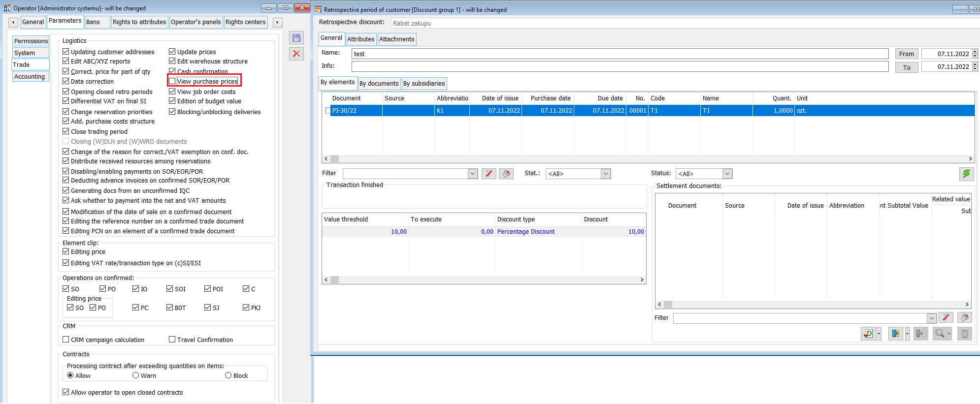Image resolution: width=980 pixels, height=404 pixels.
Task: Open the Attachments tab
Action: (397, 39)
